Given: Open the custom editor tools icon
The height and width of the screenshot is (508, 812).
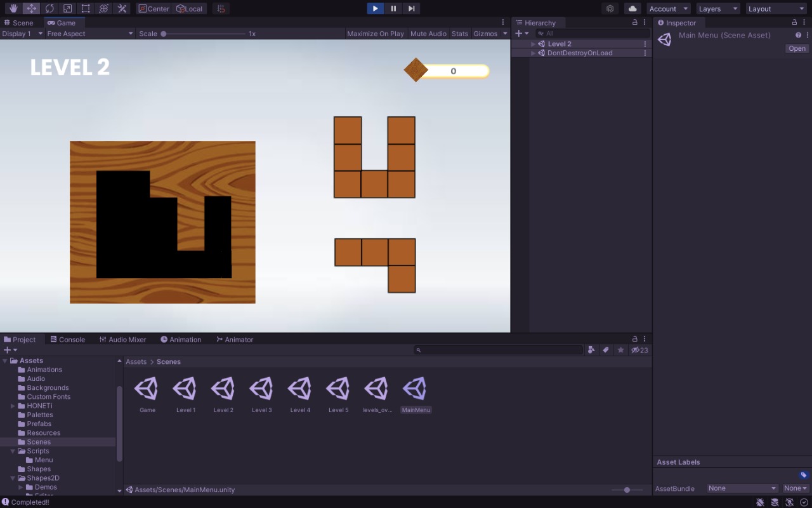Looking at the screenshot, I should 122,8.
